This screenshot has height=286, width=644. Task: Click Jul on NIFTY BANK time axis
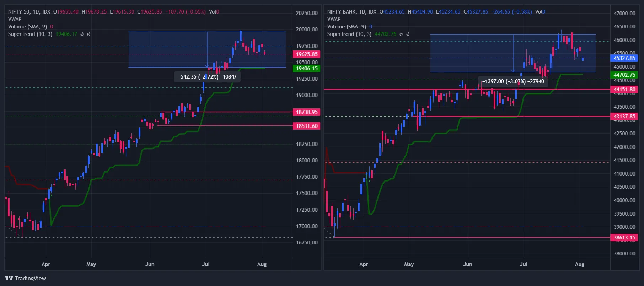point(524,264)
